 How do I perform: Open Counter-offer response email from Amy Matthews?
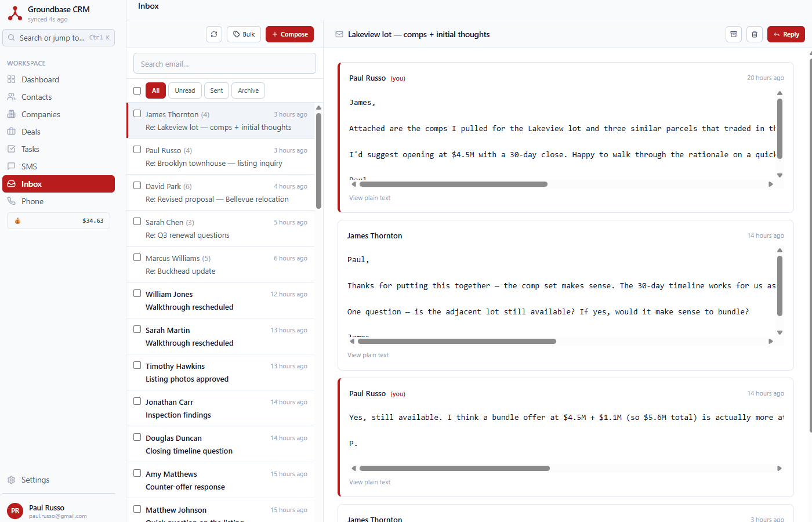tap(220, 480)
